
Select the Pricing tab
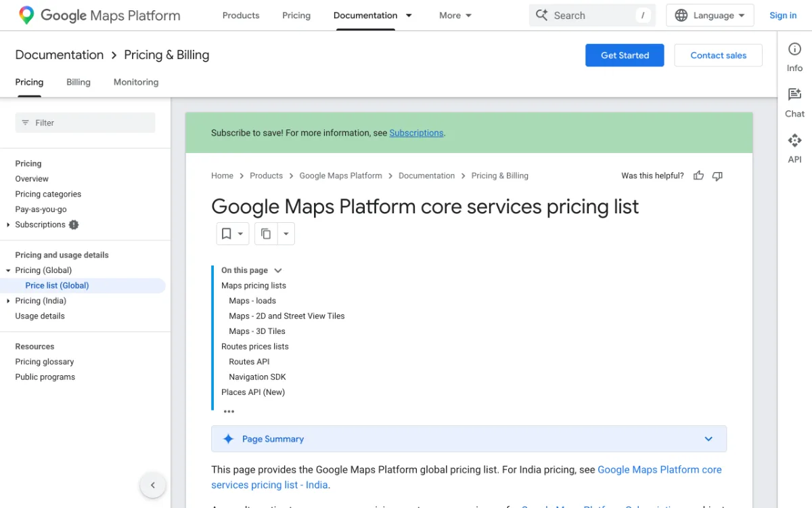tap(29, 82)
